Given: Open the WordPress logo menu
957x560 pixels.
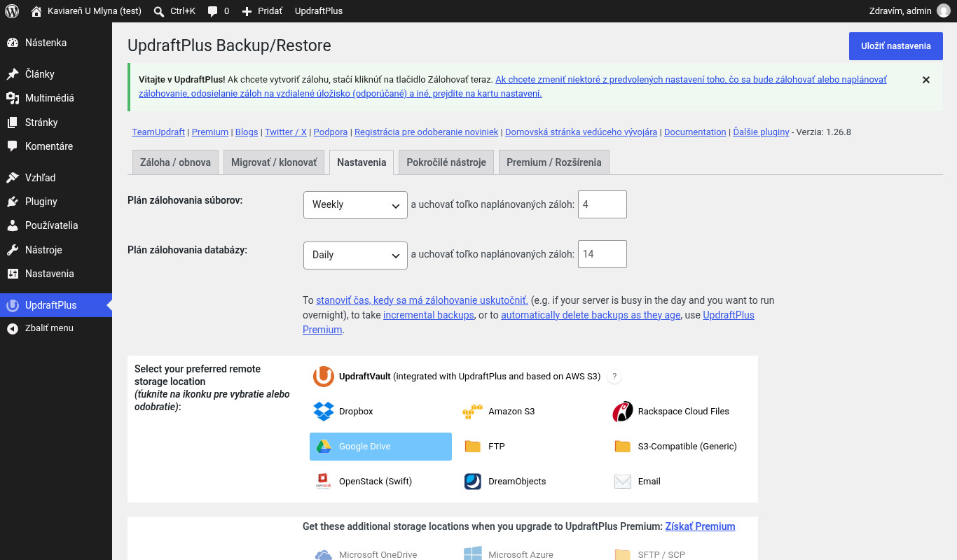Looking at the screenshot, I should (12, 11).
